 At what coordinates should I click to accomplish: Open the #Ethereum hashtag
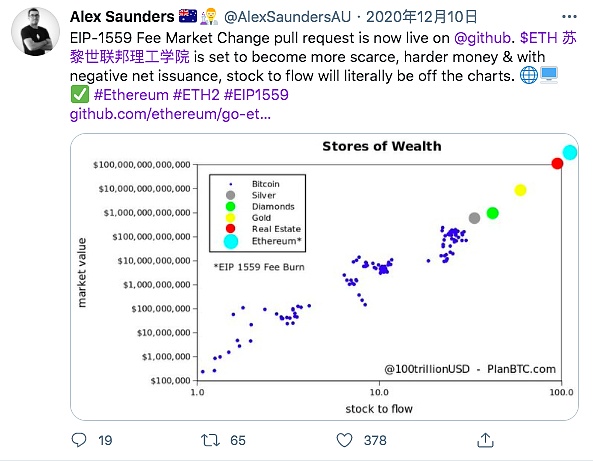131,95
